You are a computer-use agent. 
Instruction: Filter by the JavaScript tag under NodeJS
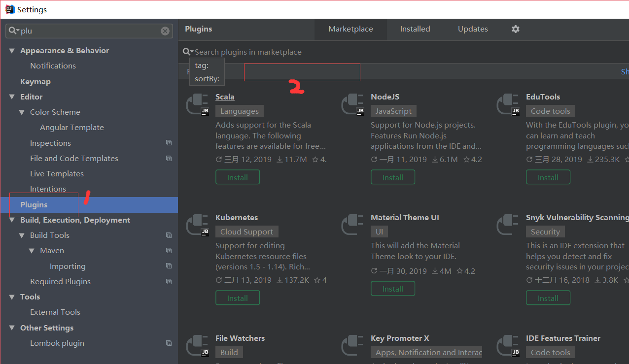click(394, 111)
